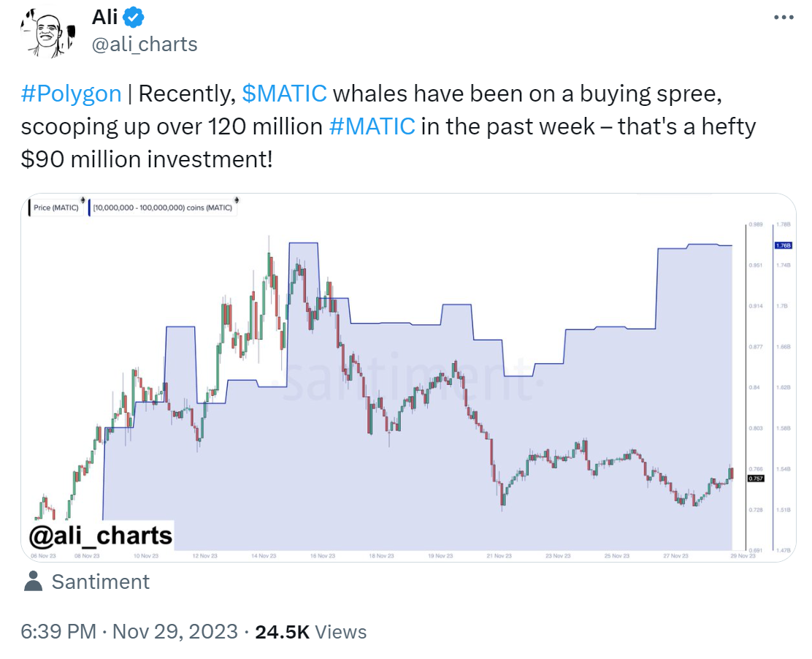812x659 pixels.
Task: Open the #Polygon hashtag
Action: [71, 94]
